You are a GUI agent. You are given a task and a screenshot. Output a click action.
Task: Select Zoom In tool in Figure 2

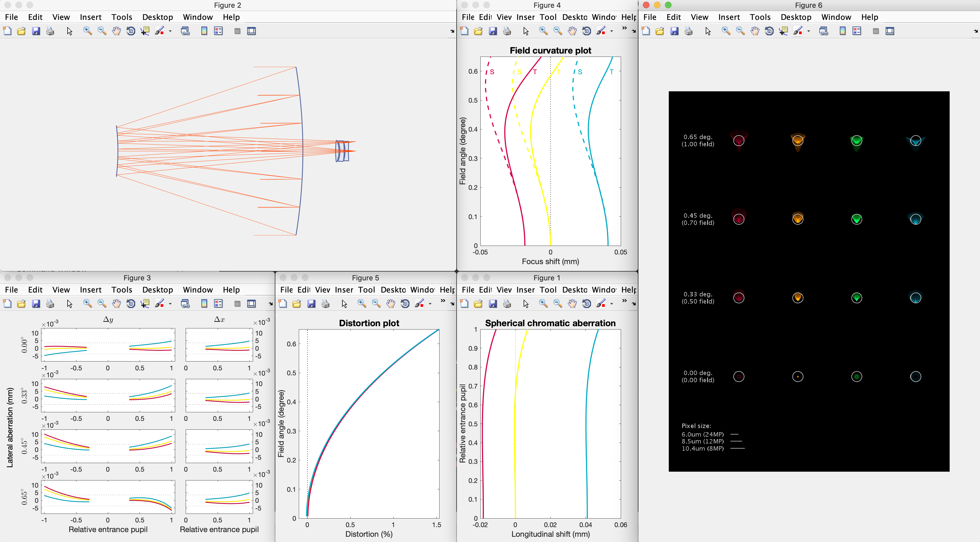point(87,31)
